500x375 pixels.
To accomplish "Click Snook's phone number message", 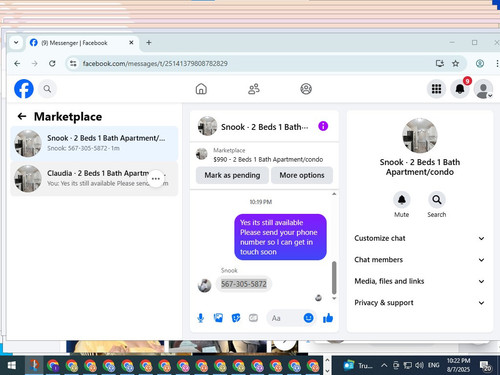I will [244, 284].
